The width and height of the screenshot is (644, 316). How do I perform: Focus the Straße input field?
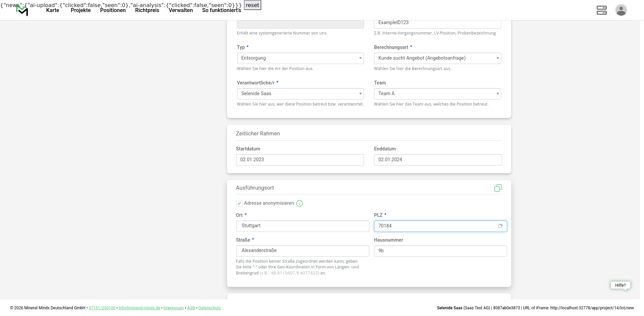coord(302,251)
